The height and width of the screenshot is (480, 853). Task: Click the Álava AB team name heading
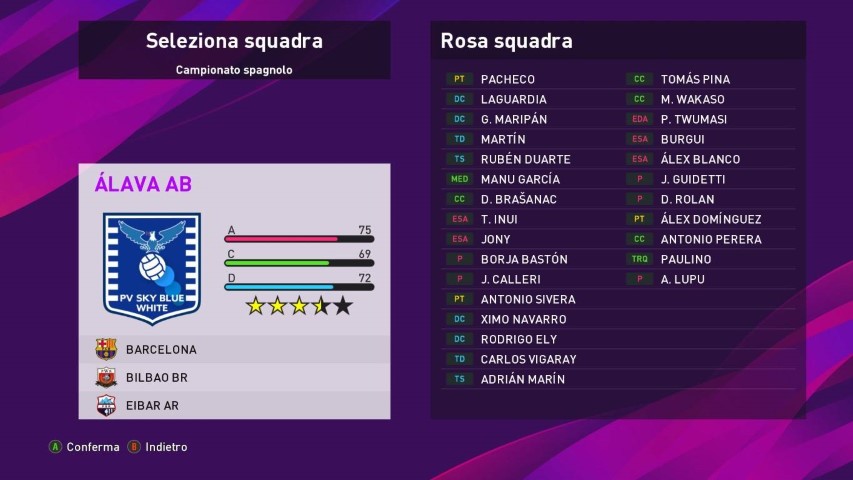click(143, 184)
